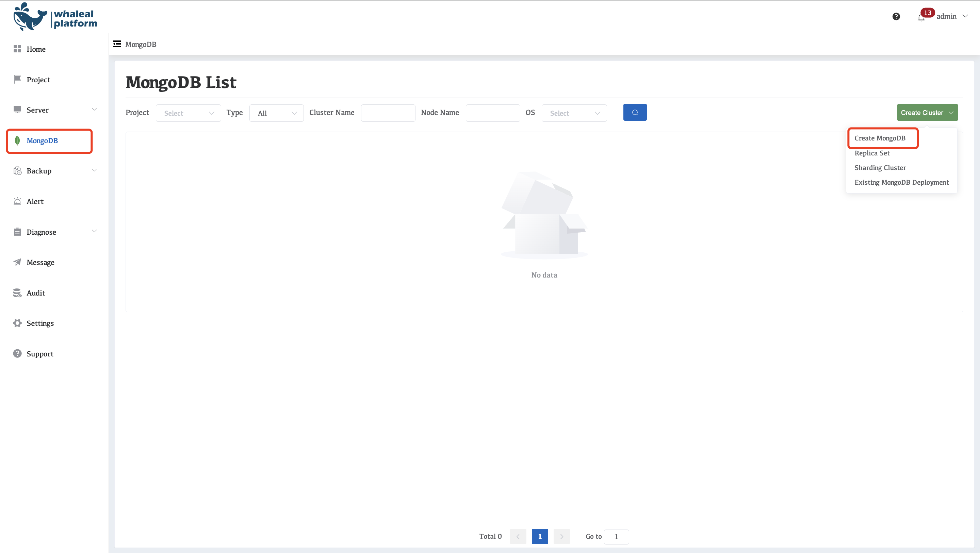Viewport: 980px width, 553px height.
Task: Select Existing MongoDB Deployment option
Action: coord(901,183)
